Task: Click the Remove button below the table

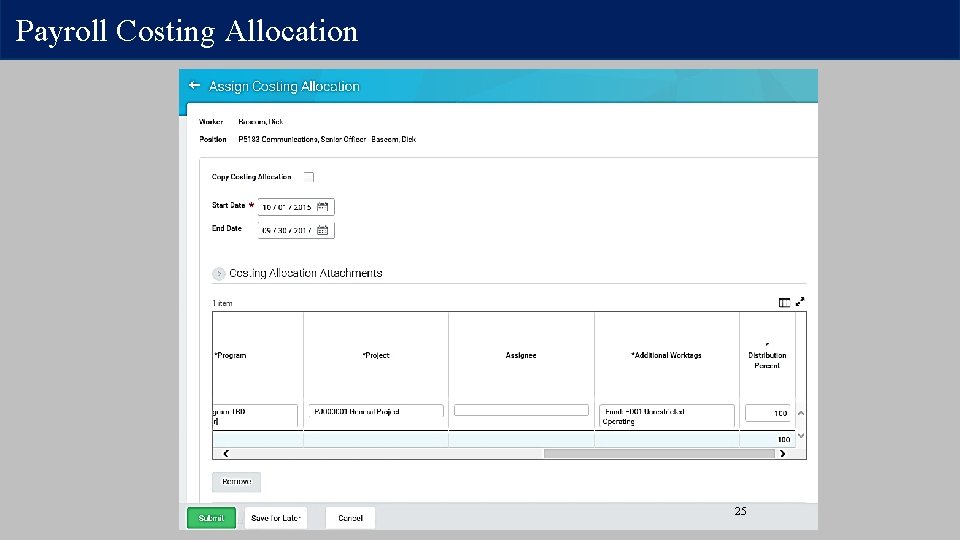Action: coord(236,482)
